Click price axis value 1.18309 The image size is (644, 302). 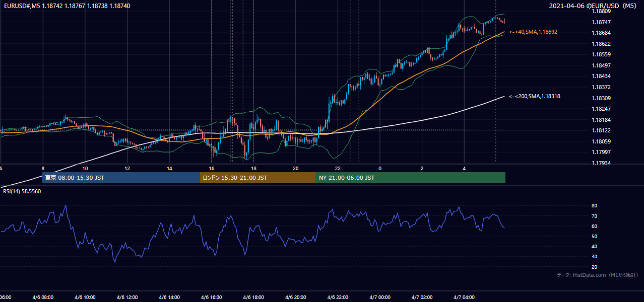601,98
